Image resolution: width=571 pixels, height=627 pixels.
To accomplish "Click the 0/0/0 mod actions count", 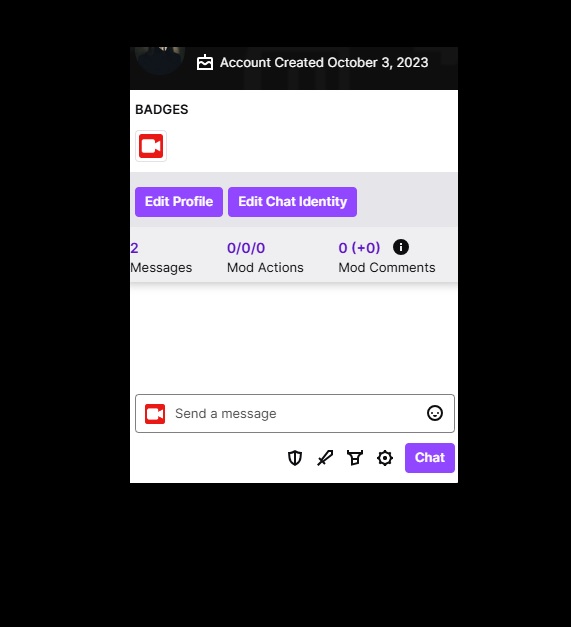I will 246,248.
